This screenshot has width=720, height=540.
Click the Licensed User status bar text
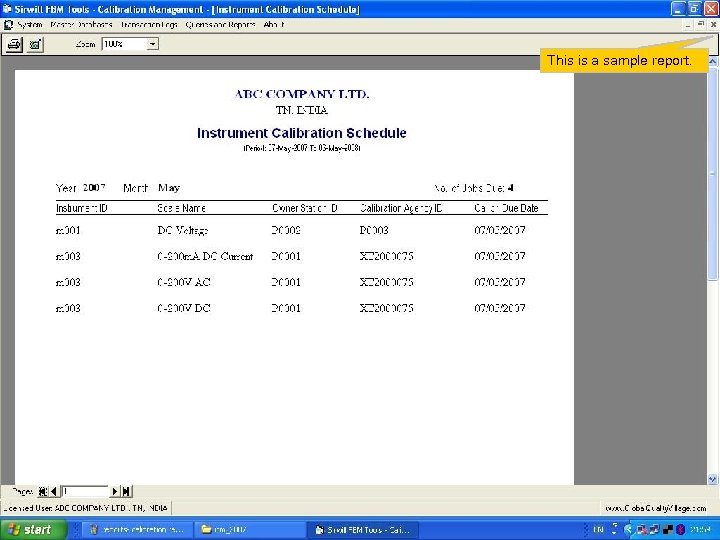(85, 508)
